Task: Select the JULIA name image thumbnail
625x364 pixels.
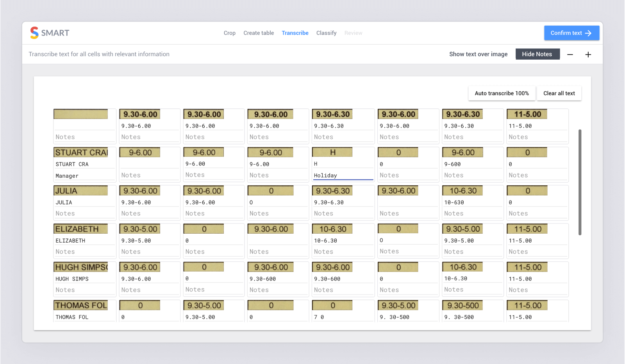Action: [x=80, y=191]
